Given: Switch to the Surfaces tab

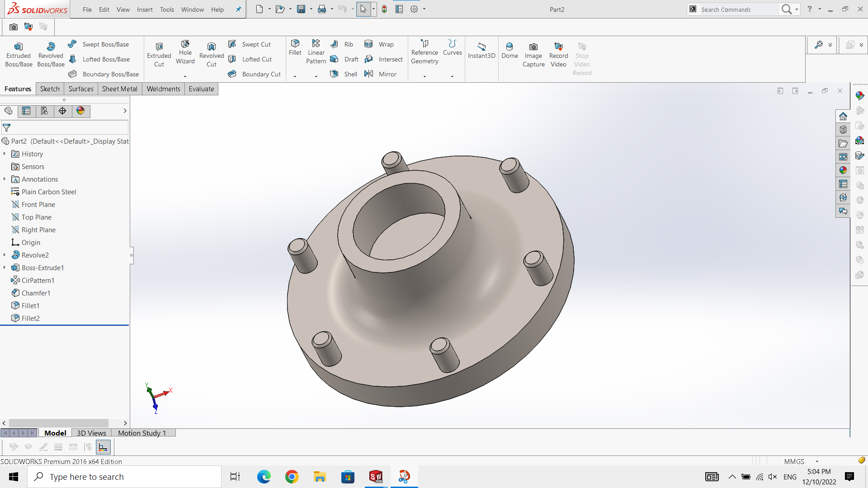Looking at the screenshot, I should coord(81,89).
